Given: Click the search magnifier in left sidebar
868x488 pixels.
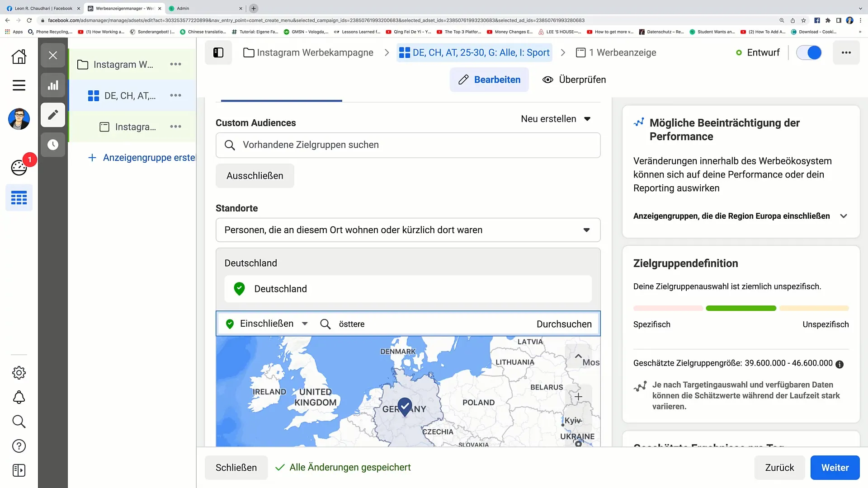Looking at the screenshot, I should click(19, 422).
